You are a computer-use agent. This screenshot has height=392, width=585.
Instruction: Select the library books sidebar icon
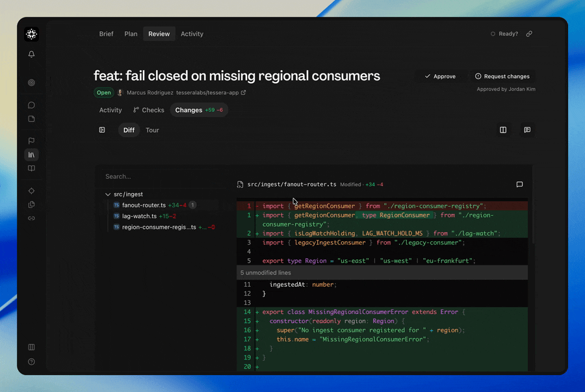click(31, 155)
